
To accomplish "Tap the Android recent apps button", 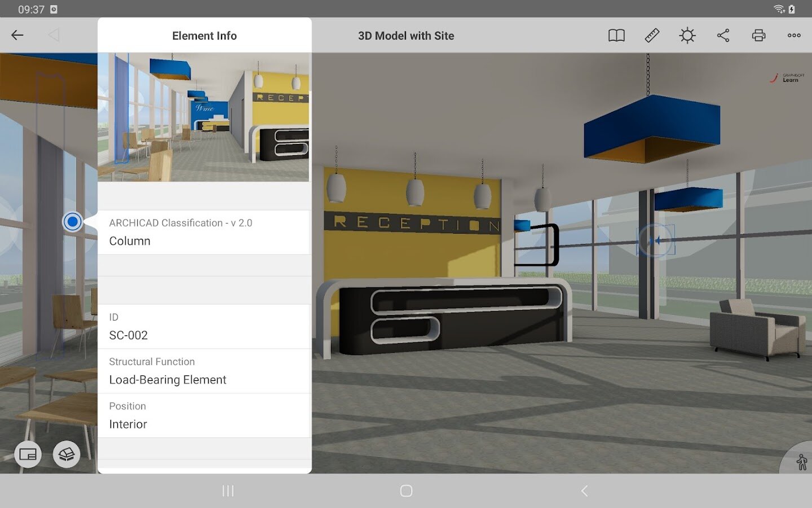I will click(x=228, y=491).
